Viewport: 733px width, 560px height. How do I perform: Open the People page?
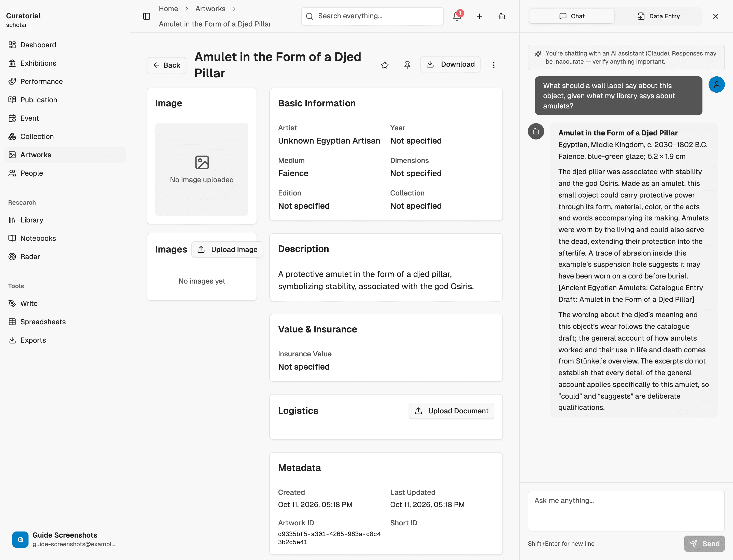(x=65, y=173)
